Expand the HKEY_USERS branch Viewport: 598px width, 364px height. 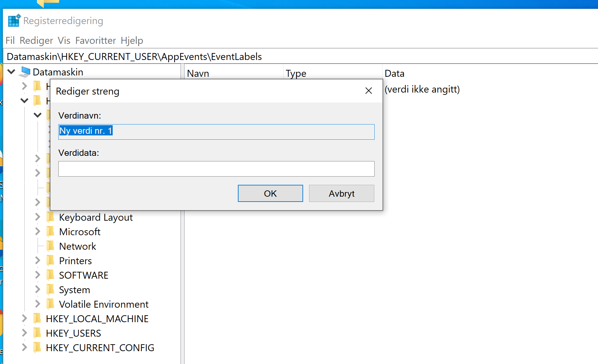[x=24, y=333]
